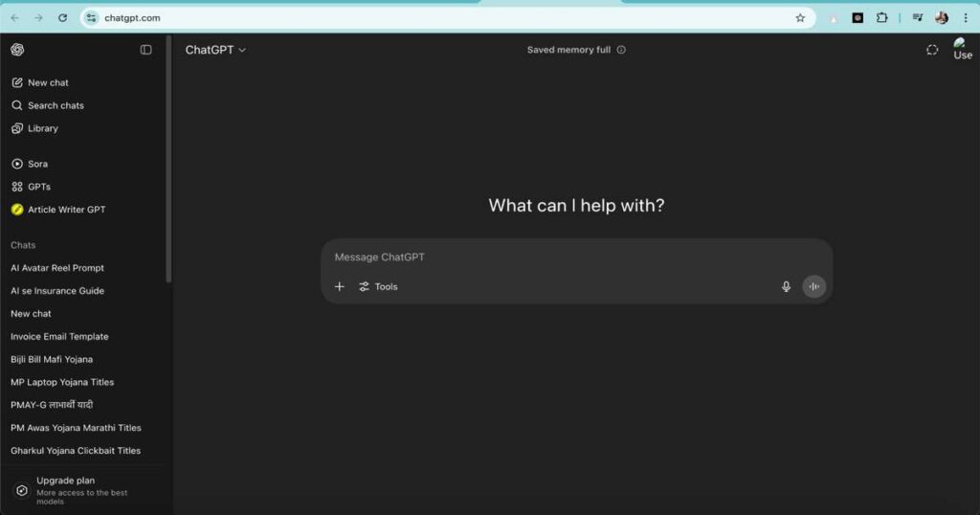Image resolution: width=980 pixels, height=515 pixels.
Task: Click the site info icon in address bar
Action: pyautogui.click(x=92, y=17)
